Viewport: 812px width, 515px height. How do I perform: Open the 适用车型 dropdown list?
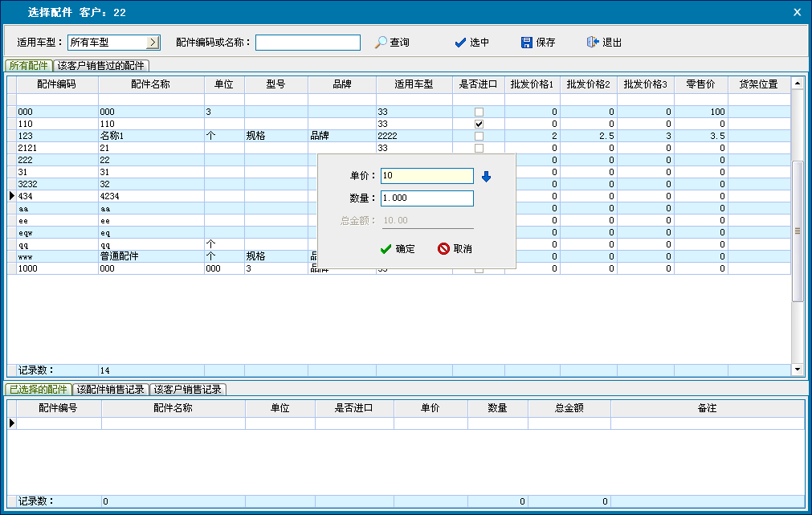(153, 43)
